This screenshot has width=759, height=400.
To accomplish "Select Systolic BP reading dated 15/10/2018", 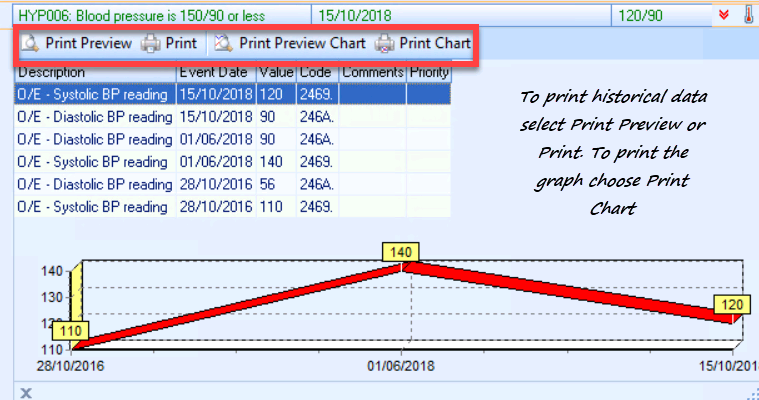I will pyautogui.click(x=95, y=94).
